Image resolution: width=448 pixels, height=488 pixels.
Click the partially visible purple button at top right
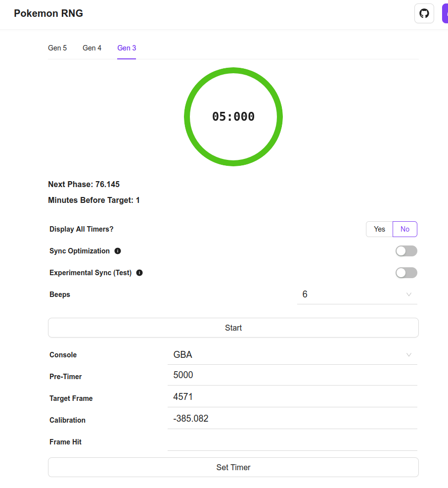445,13
